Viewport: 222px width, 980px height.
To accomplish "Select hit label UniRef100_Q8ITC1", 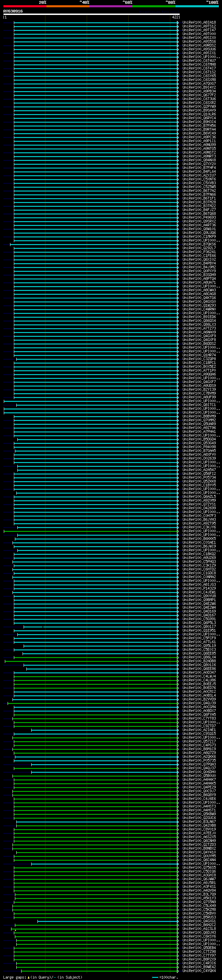I will click(x=199, y=405).
